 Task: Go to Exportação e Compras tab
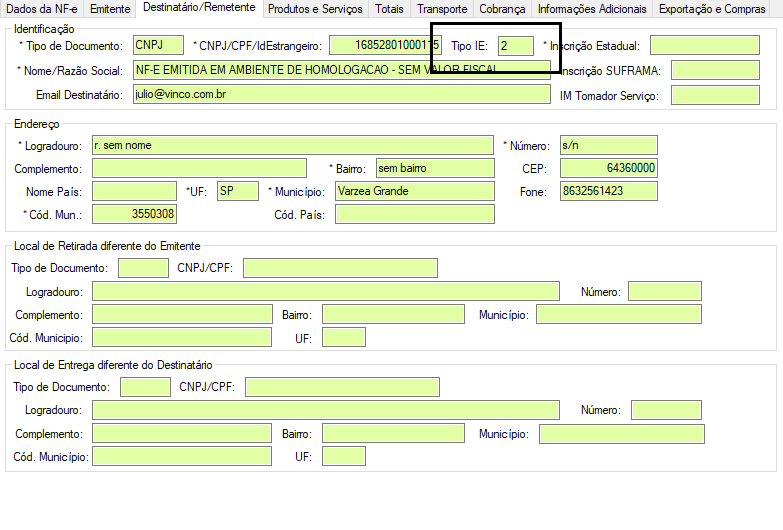tap(712, 9)
